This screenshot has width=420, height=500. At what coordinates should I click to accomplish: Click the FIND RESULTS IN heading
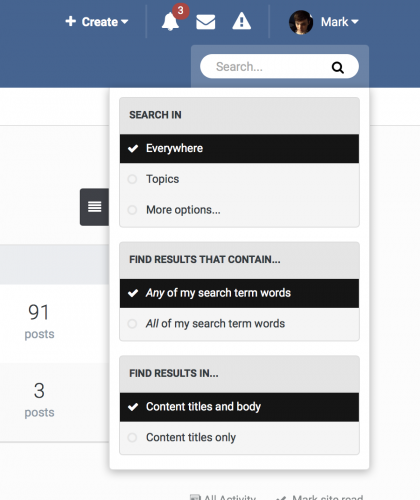(x=174, y=373)
